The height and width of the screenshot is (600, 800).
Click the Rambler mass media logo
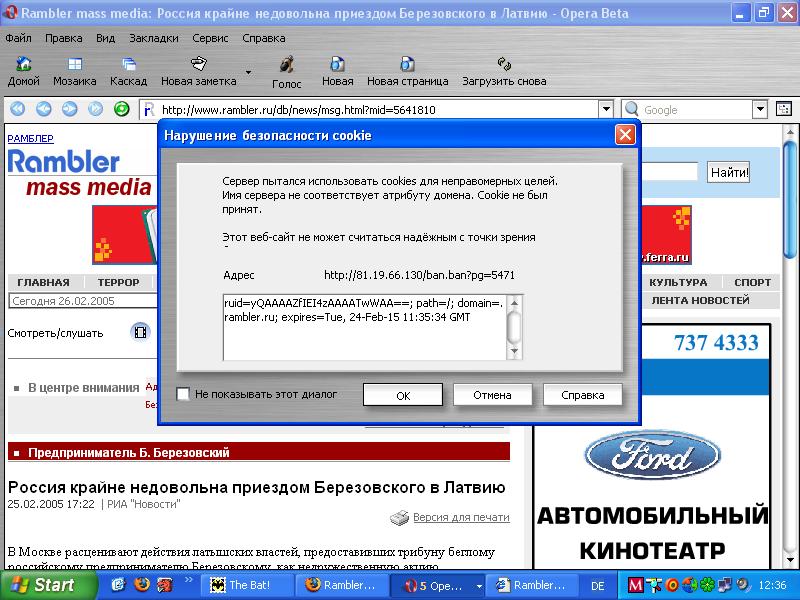tap(80, 173)
